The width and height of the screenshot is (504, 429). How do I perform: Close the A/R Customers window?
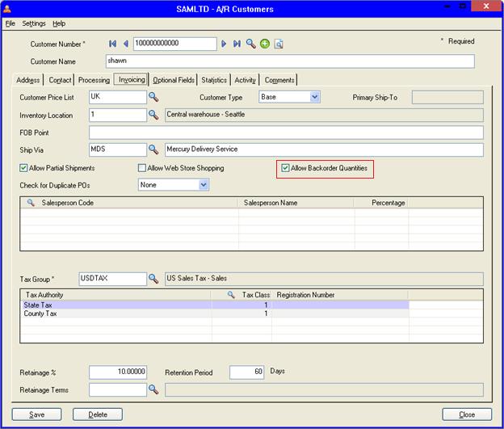pyautogui.click(x=486, y=6)
